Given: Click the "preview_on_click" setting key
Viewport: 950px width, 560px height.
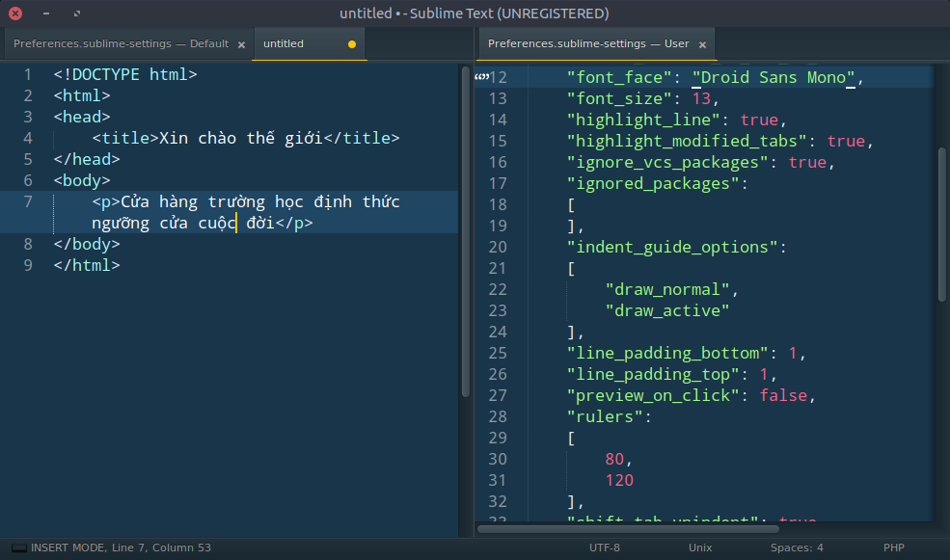Looking at the screenshot, I should click(x=653, y=395).
